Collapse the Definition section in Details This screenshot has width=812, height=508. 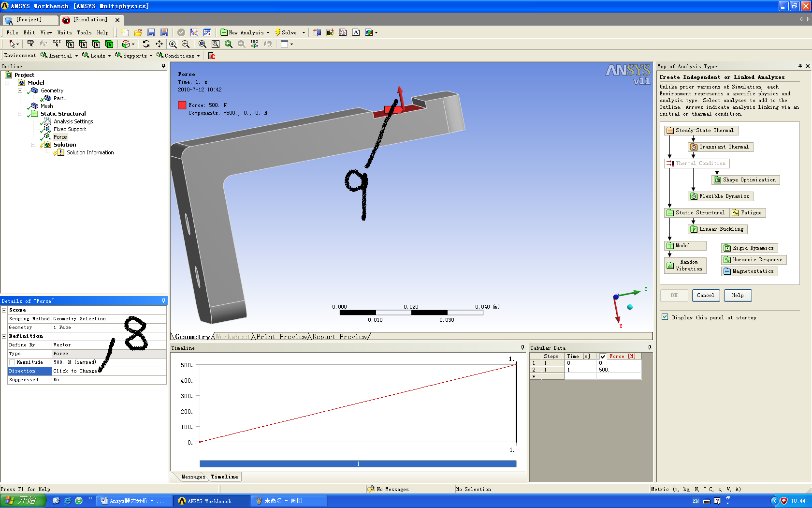click(x=4, y=336)
